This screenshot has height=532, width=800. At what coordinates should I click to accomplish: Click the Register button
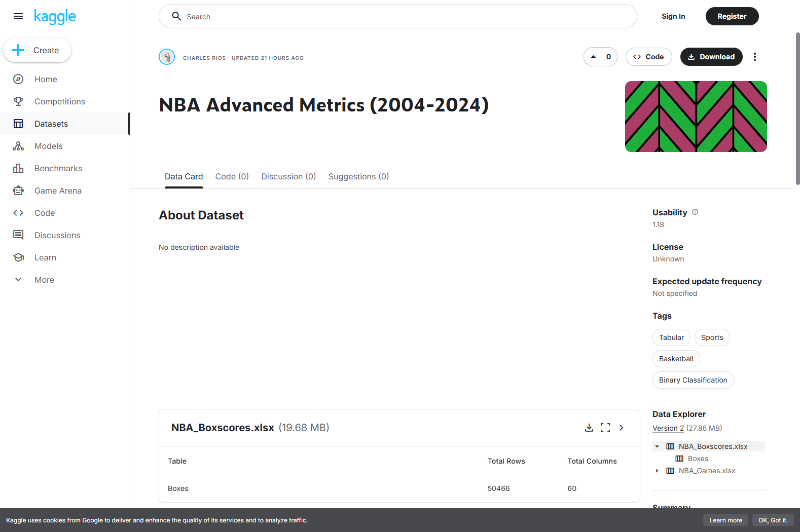732,16
